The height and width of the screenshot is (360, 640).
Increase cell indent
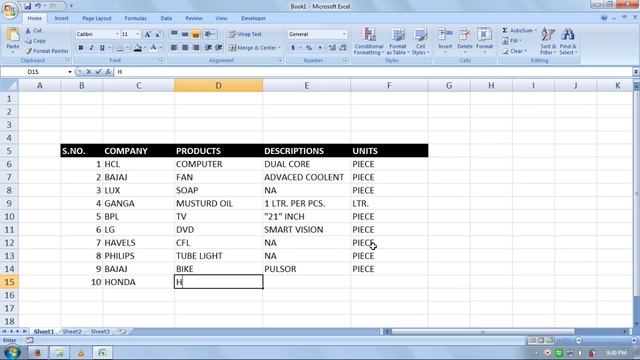click(x=219, y=48)
